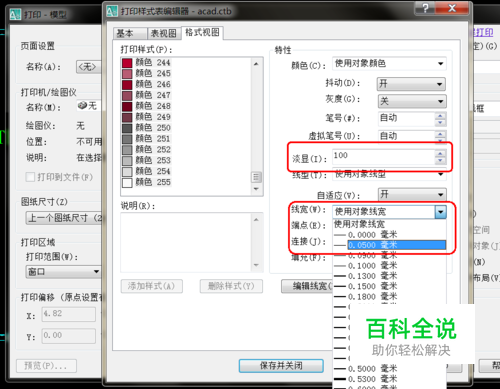This screenshot has width=500, height=389.
Task: Click the X offset field showing 4.82
Action: (x=68, y=314)
